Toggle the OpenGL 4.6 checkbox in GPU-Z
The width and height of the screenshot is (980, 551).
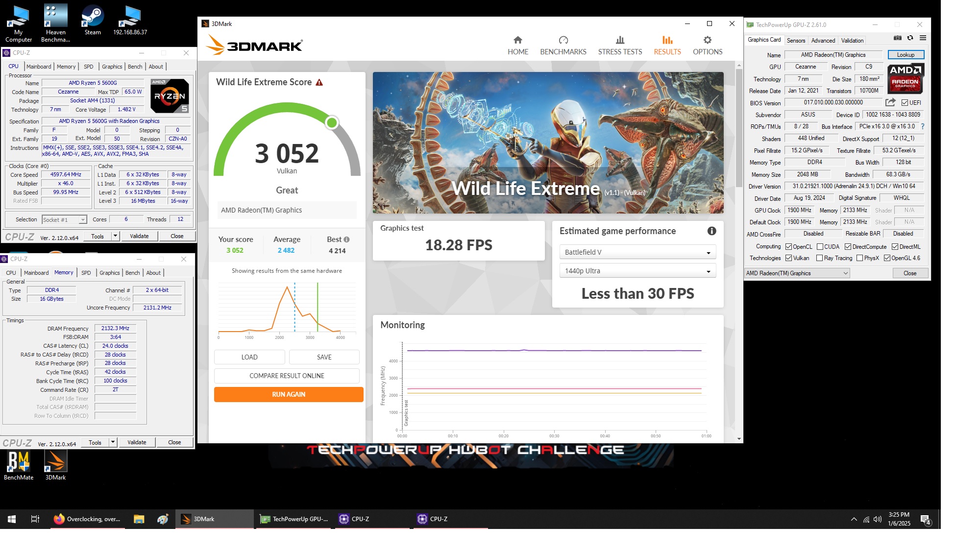tap(887, 258)
